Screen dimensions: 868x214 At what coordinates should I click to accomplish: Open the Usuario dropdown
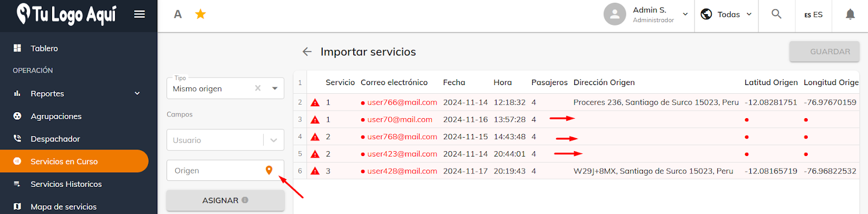(225, 140)
